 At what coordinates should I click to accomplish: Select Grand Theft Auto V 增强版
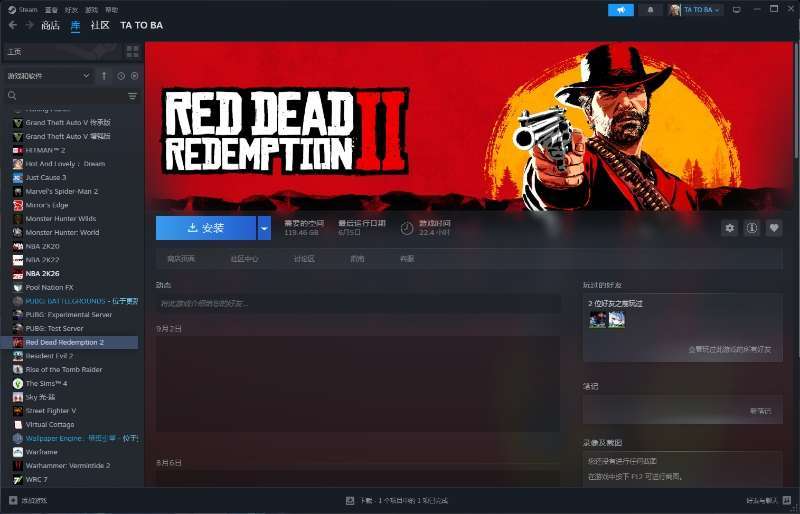70,136
